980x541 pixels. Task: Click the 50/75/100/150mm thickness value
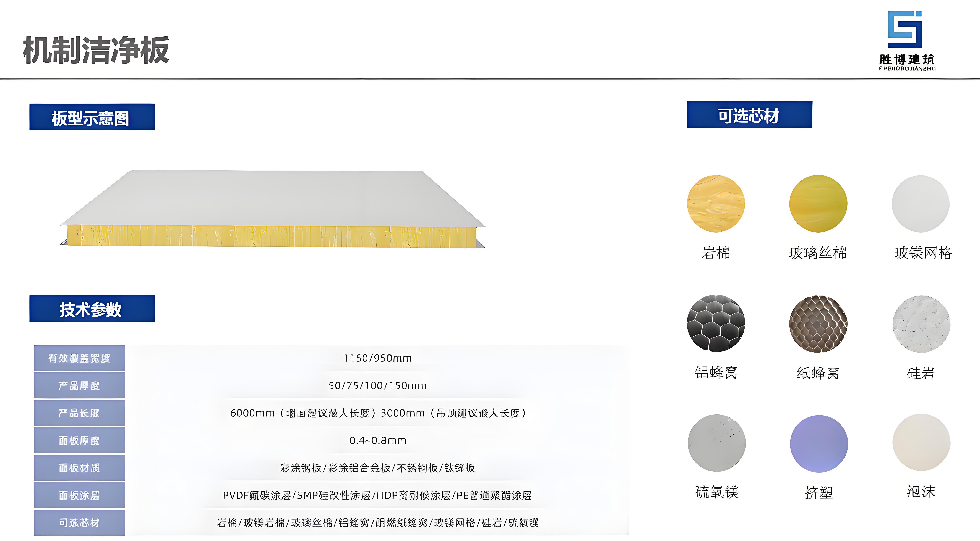[378, 385]
